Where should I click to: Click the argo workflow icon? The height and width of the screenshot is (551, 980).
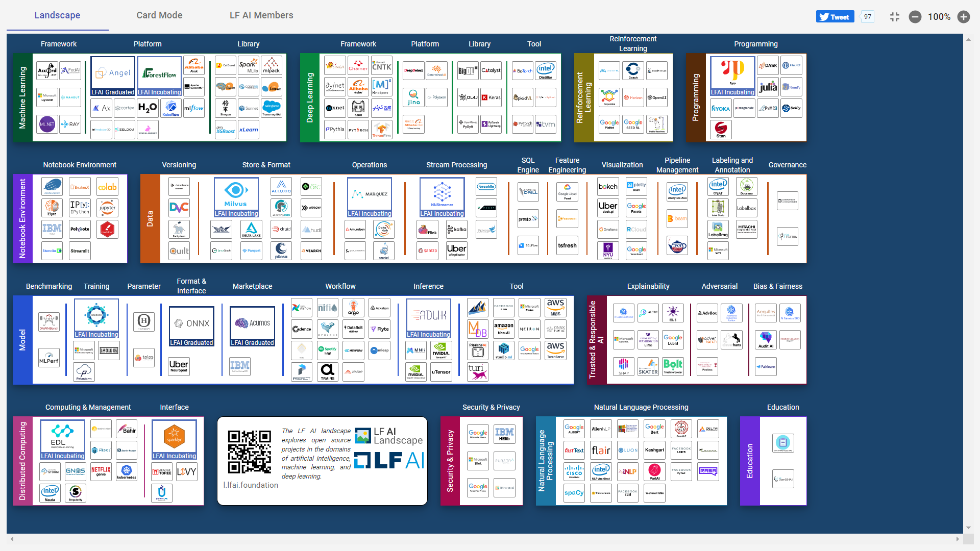coord(354,308)
